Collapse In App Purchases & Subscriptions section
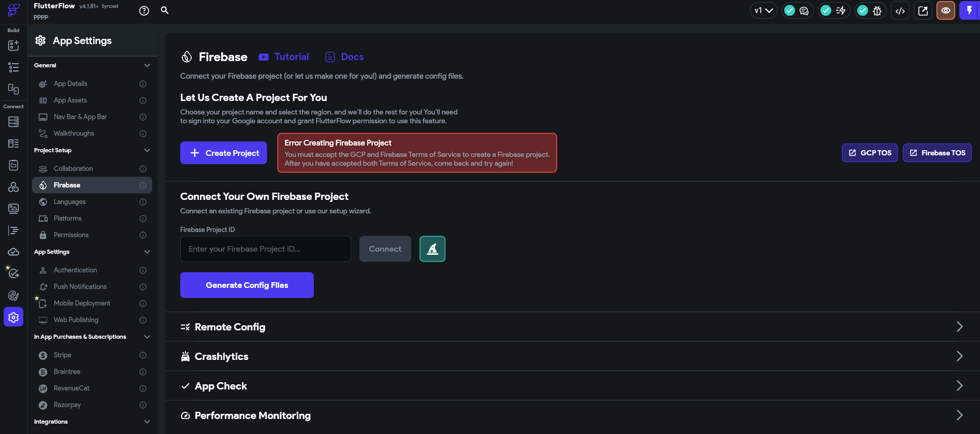Image resolution: width=980 pixels, height=434 pixels. click(147, 337)
